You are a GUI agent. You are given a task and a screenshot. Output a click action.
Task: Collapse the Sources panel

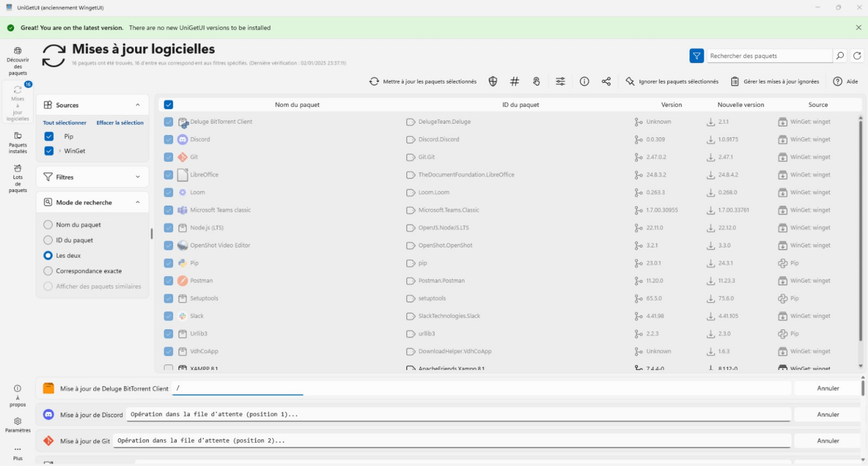pyautogui.click(x=137, y=105)
